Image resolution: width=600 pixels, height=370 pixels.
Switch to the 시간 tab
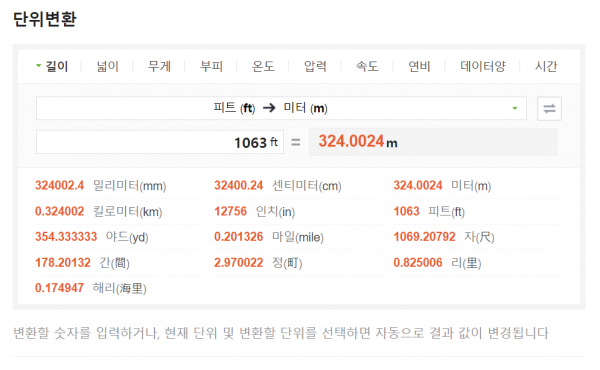[x=546, y=66]
